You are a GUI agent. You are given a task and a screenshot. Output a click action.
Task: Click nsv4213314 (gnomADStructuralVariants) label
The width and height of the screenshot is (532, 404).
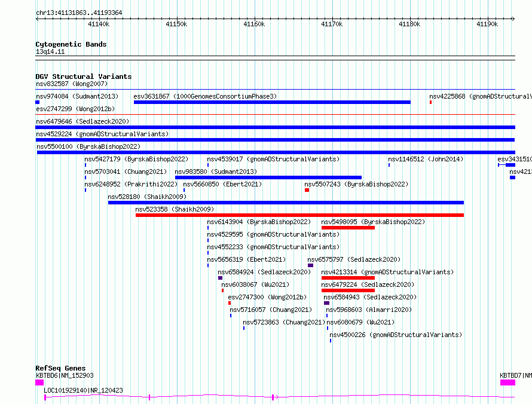point(387,272)
